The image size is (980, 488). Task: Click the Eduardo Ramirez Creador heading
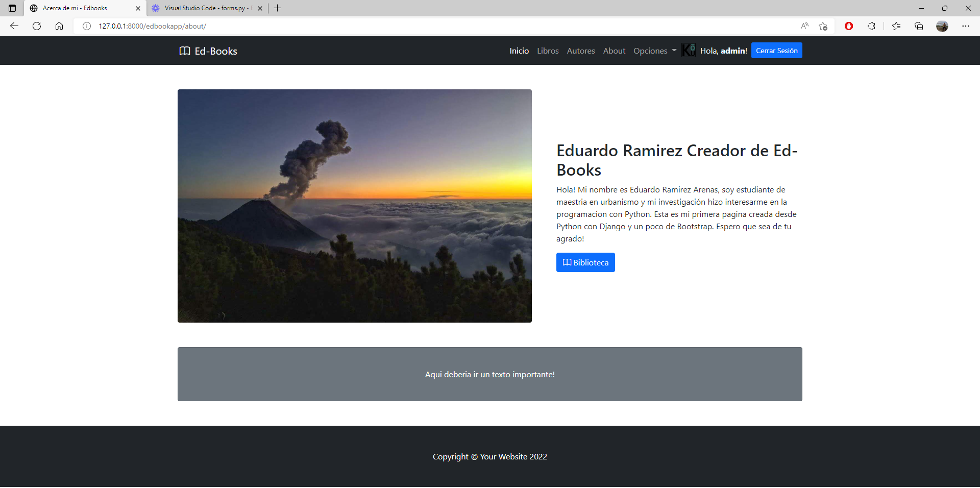click(x=677, y=160)
